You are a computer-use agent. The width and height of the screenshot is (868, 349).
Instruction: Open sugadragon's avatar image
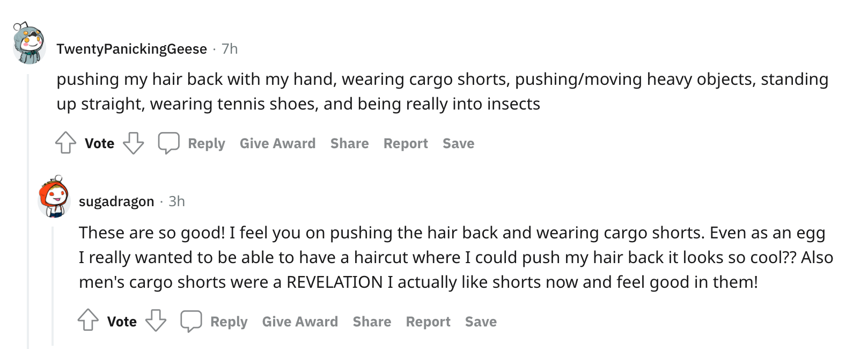point(54,197)
